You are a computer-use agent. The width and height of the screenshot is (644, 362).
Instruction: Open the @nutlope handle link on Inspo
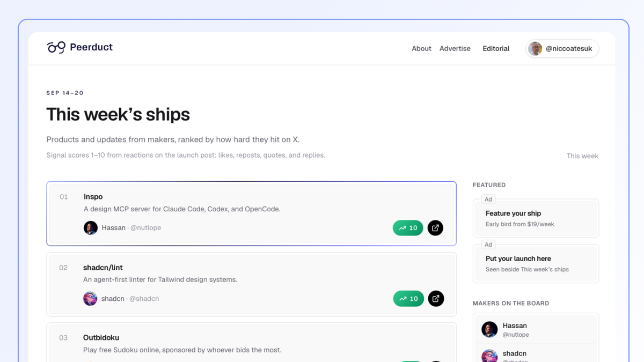(x=145, y=228)
